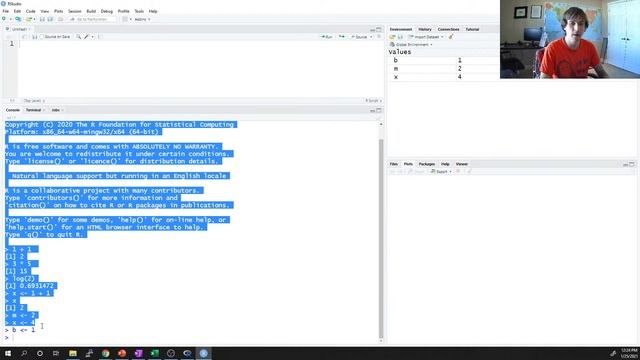Click the Open File folder icon in toolbar
This screenshot has height=360, width=640.
[28, 19]
